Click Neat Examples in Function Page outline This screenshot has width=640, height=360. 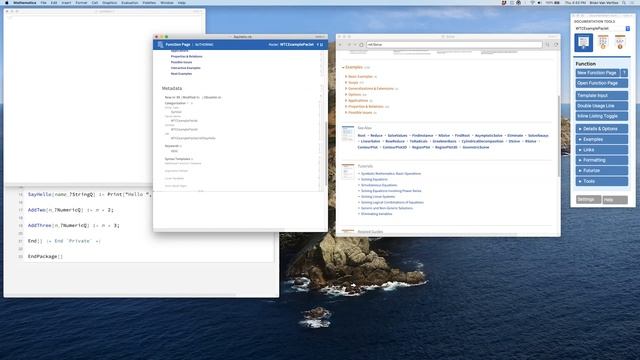(x=181, y=74)
